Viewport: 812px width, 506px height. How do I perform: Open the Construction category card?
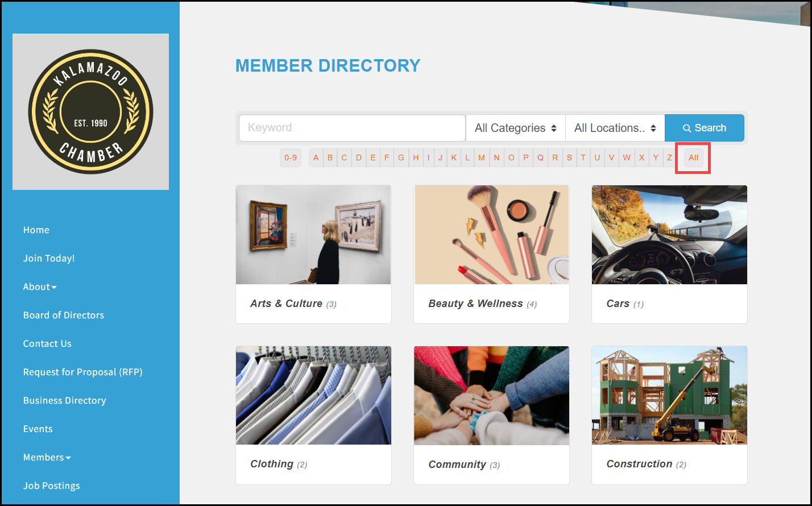pos(669,415)
